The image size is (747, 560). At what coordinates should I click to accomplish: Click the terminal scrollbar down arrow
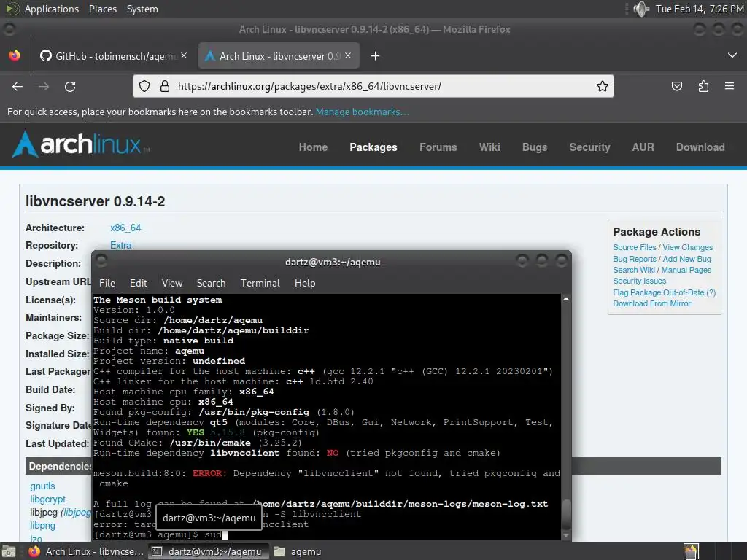pos(566,535)
